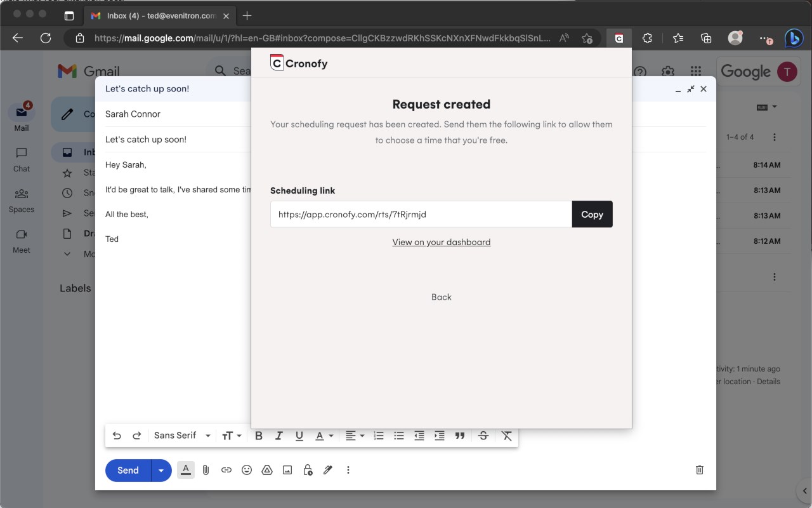The image size is (812, 508).
Task: Decrease the indent
Action: tap(419, 436)
